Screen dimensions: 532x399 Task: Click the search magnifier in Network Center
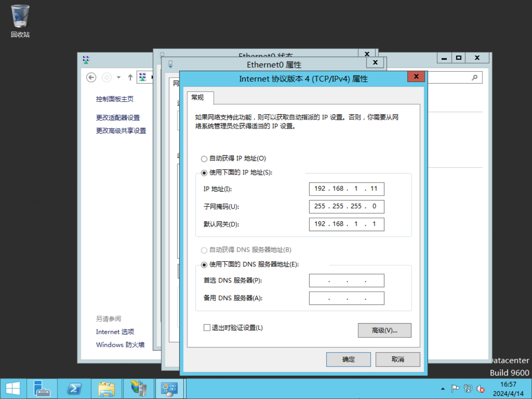point(475,77)
